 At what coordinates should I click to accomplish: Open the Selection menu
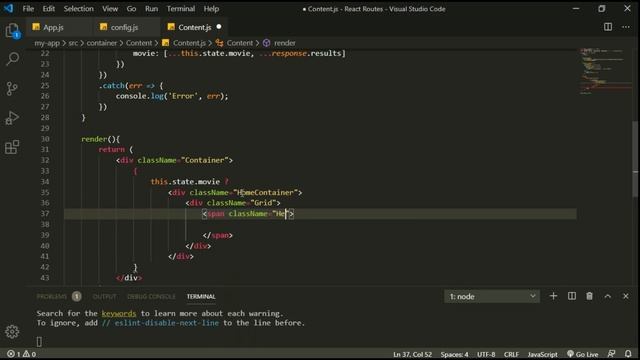click(x=78, y=9)
